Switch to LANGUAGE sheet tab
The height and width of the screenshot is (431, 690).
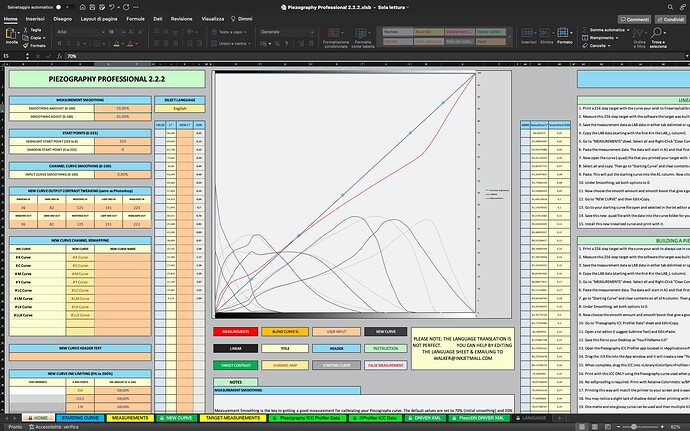[x=531, y=418]
